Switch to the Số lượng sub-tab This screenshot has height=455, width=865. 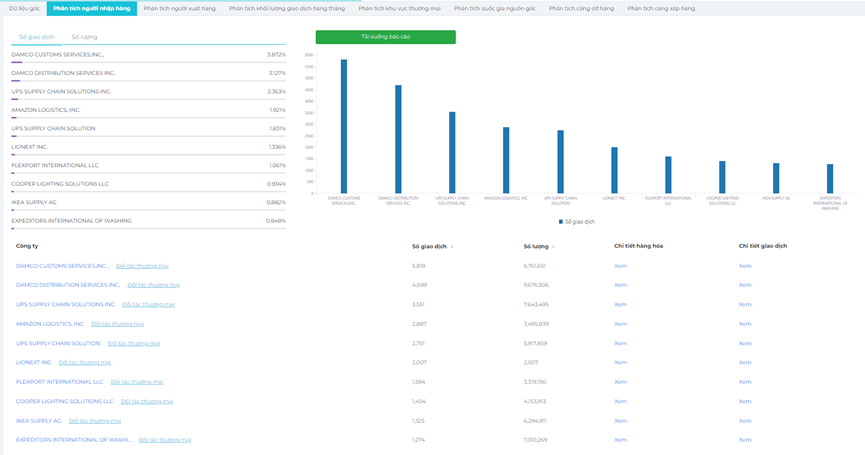tap(84, 37)
